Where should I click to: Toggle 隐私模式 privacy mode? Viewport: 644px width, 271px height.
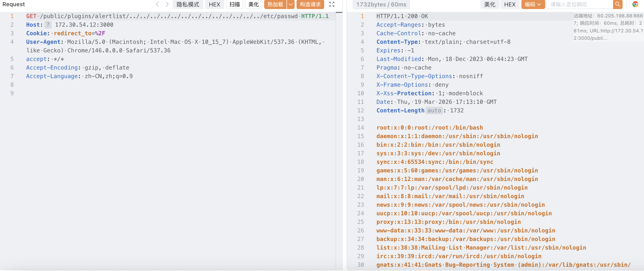click(188, 4)
